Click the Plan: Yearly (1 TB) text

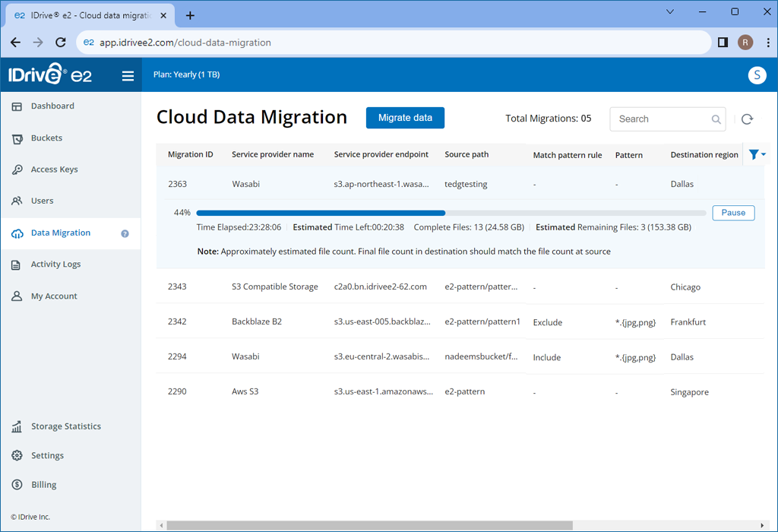[186, 74]
